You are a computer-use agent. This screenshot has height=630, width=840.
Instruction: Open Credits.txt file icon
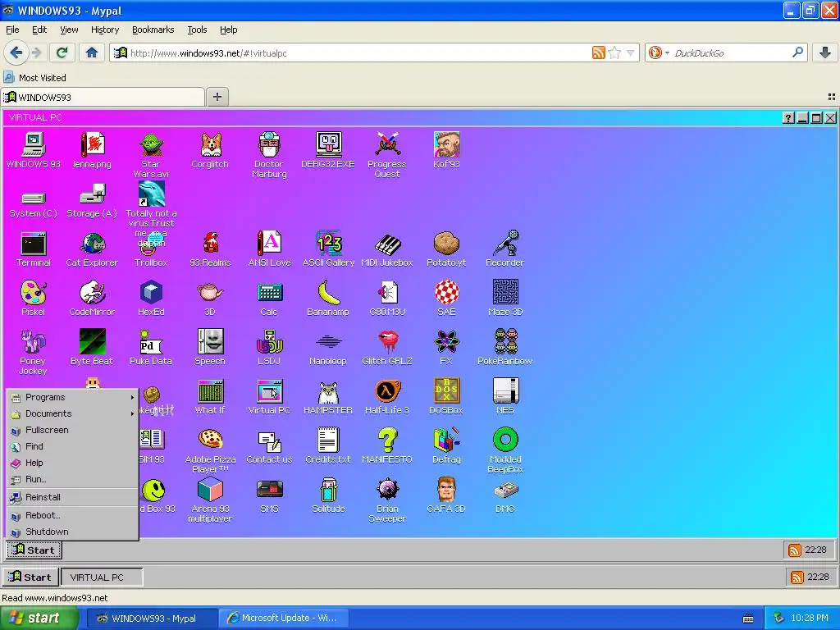point(328,445)
